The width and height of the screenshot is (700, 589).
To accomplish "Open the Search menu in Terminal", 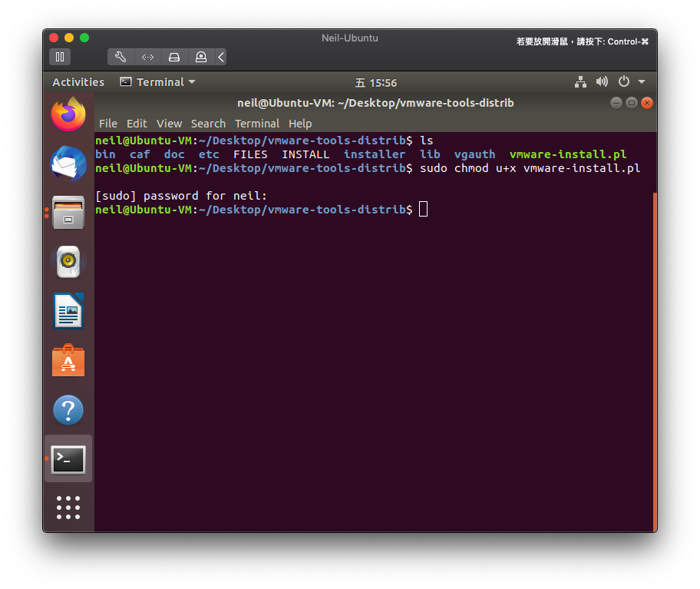I will coord(208,123).
